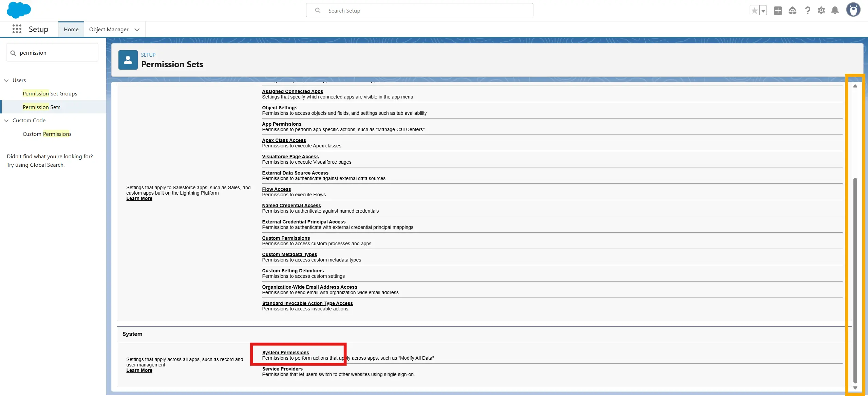
Task: Switch to the Home tab
Action: coord(71,30)
